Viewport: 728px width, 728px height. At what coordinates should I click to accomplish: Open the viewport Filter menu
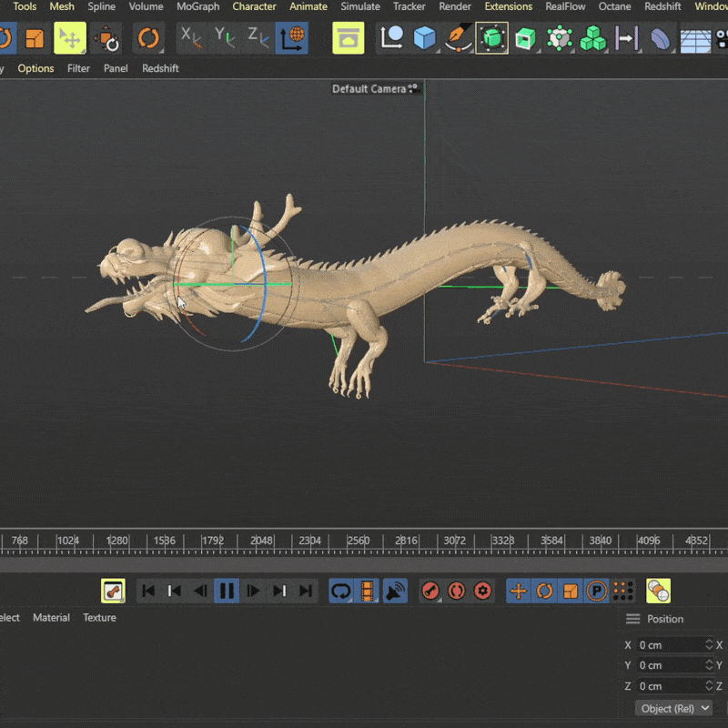pos(78,68)
